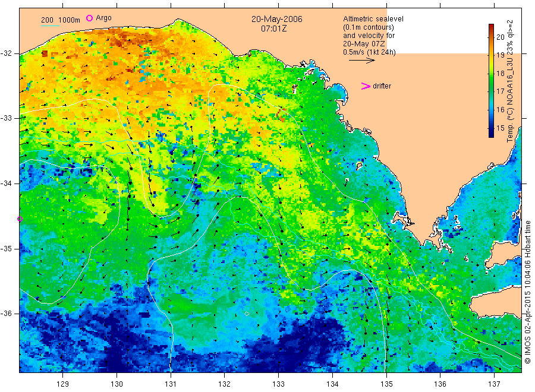Screen dimensions: 535x392
Task: Click the dark red top of the color bar
Action: [x=492, y=27]
